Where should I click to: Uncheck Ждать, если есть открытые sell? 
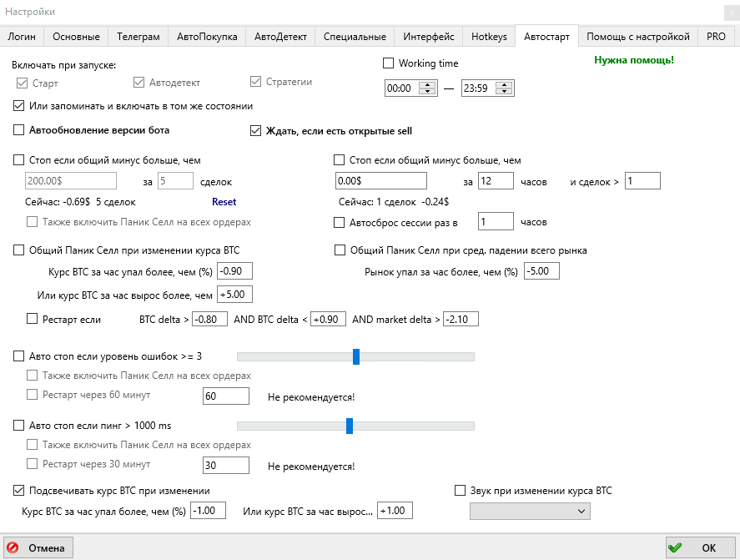(256, 130)
